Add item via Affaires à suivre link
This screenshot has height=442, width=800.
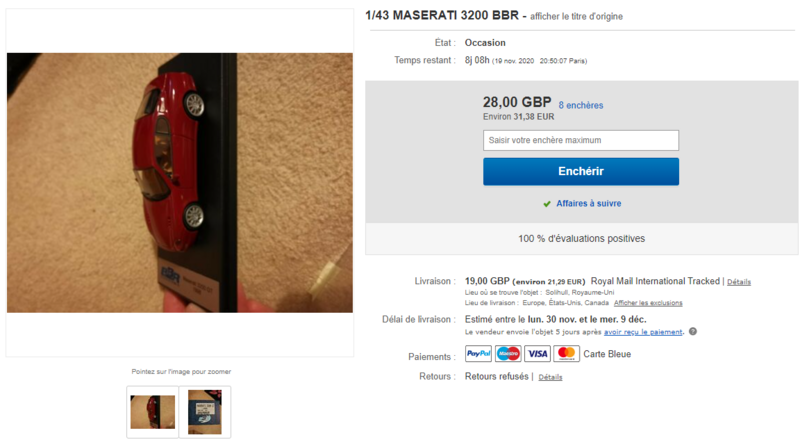[589, 203]
